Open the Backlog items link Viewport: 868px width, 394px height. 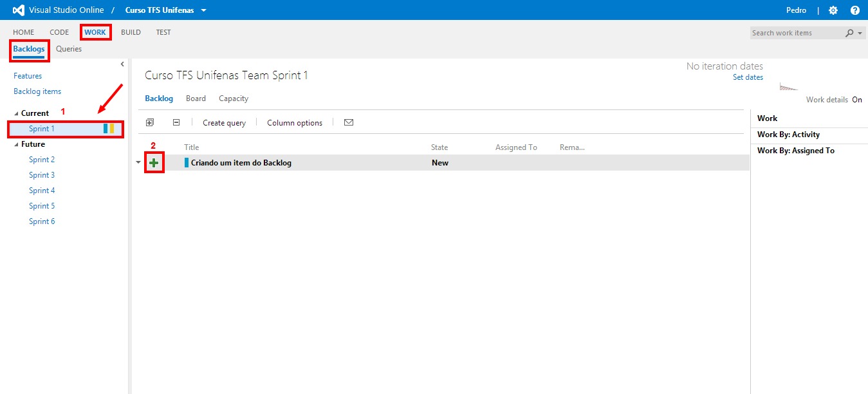point(37,91)
